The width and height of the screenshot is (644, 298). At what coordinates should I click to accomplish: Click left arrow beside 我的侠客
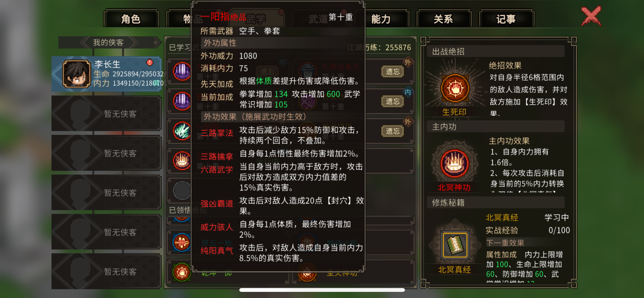tap(85, 42)
